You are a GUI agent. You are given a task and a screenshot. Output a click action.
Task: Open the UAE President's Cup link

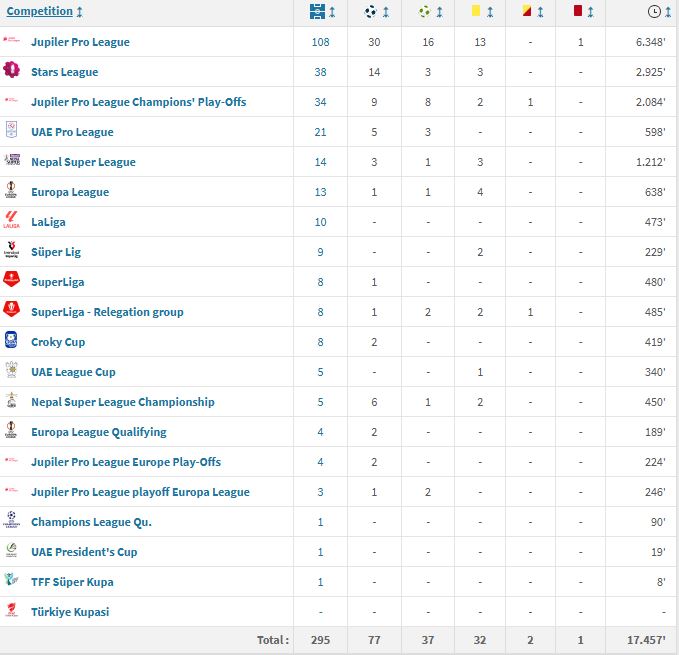click(x=84, y=552)
